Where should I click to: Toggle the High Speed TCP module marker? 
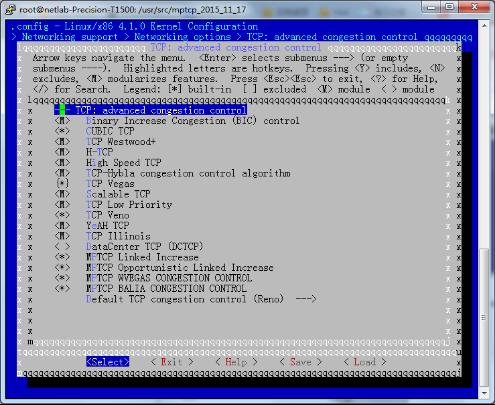pos(62,163)
